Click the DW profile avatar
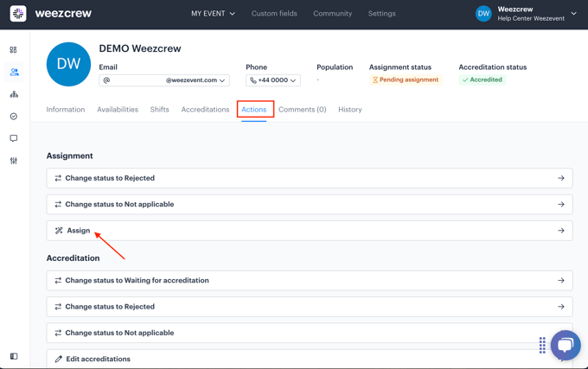This screenshot has height=369, width=588. click(68, 65)
